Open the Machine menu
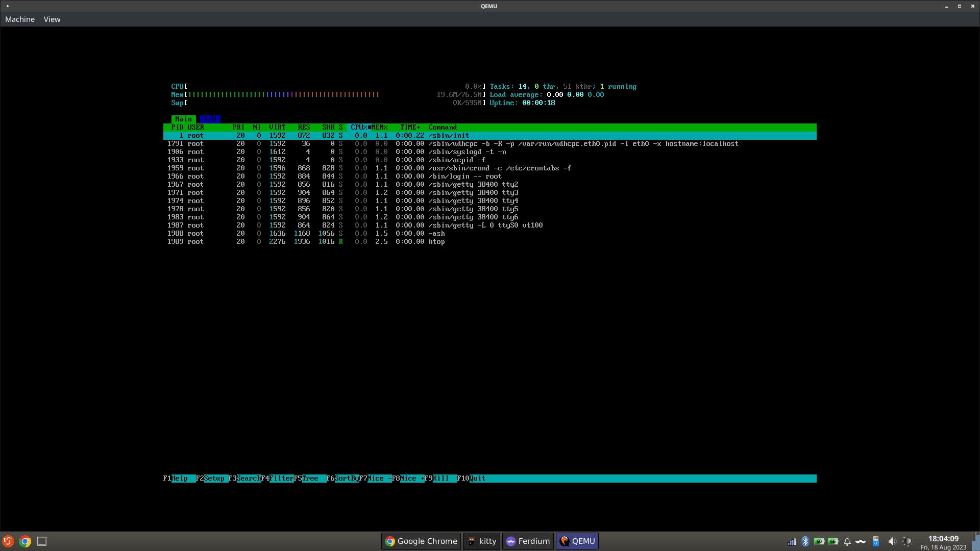Image resolution: width=980 pixels, height=551 pixels. [20, 19]
